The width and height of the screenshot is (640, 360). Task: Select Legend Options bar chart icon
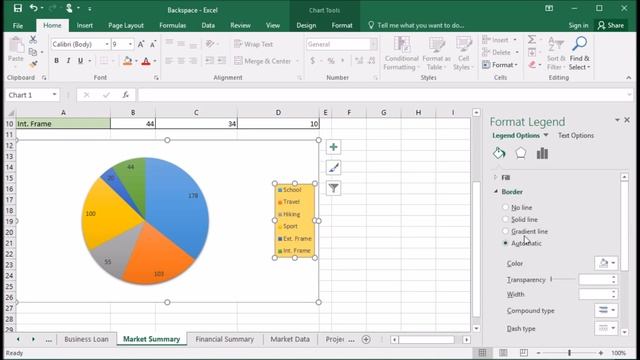coord(542,153)
